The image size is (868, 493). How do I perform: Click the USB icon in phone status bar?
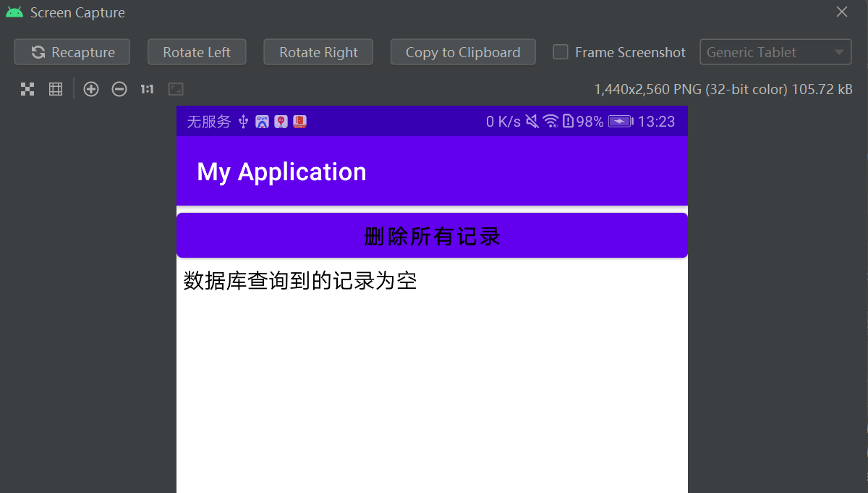coord(244,122)
